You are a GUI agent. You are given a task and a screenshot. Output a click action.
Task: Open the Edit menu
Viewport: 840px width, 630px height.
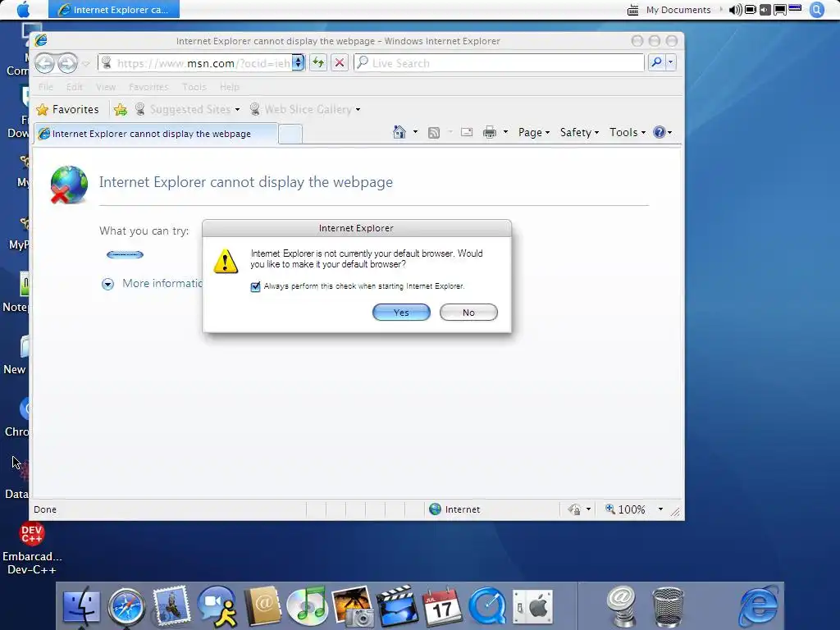click(x=75, y=87)
